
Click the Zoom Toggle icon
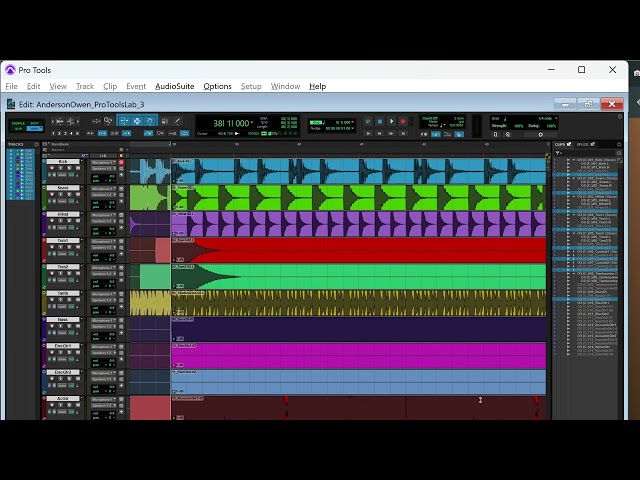pos(96,121)
